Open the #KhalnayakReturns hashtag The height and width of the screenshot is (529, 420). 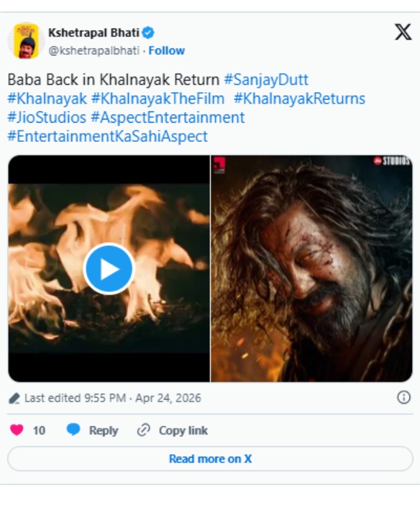(299, 98)
